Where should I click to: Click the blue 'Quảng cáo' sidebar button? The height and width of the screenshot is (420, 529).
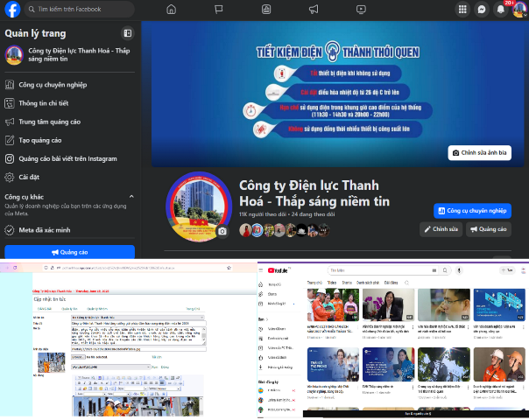pyautogui.click(x=69, y=252)
